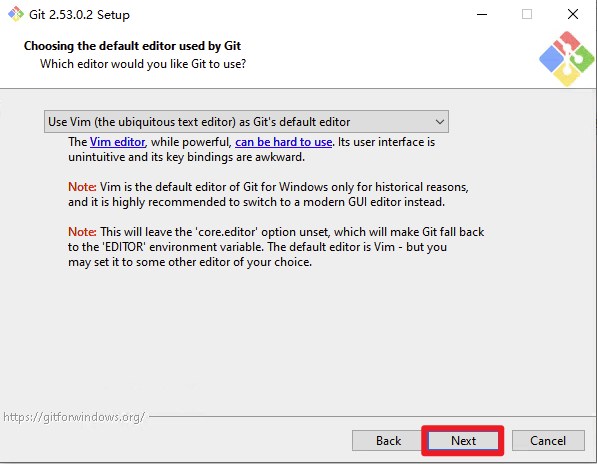Click the 'Which editor would you like Git to use?' subtitle
This screenshot has height=464, width=597.
pos(143,64)
